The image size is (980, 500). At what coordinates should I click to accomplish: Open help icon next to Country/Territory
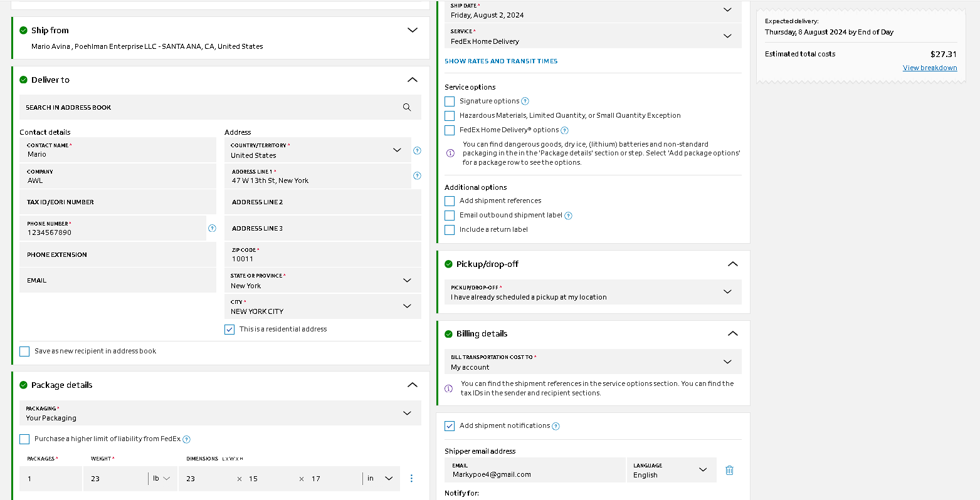[418, 150]
